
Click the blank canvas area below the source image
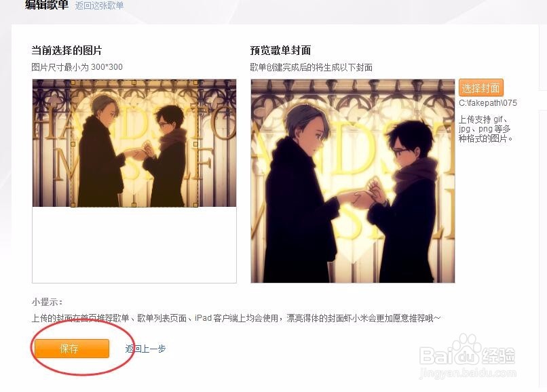click(x=134, y=244)
